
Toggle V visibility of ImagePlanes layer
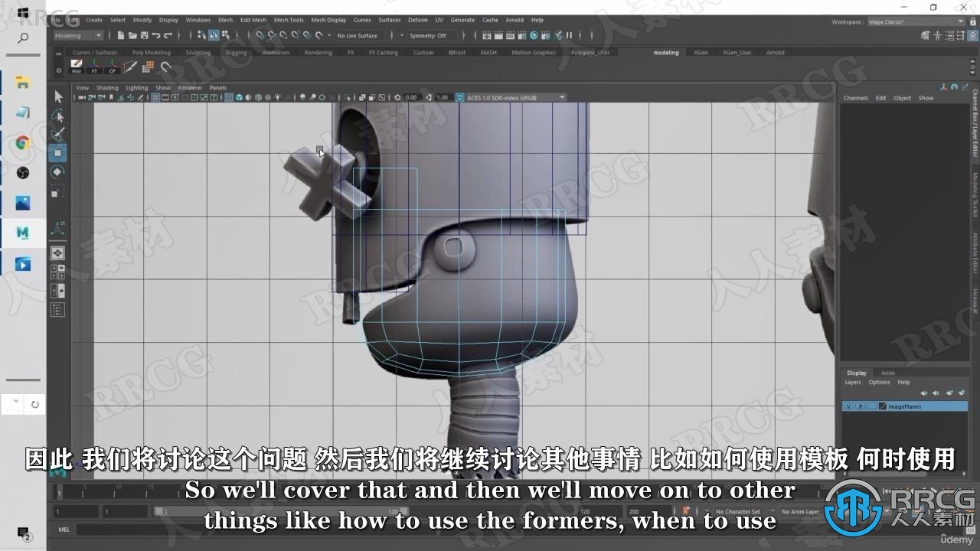[848, 406]
